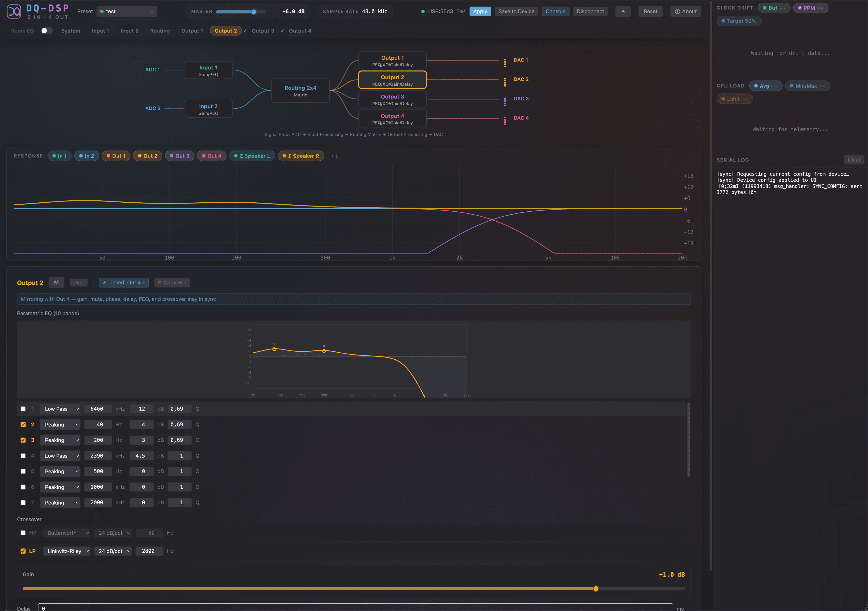Open band 1 Low Pass filter type dropdown

60,409
